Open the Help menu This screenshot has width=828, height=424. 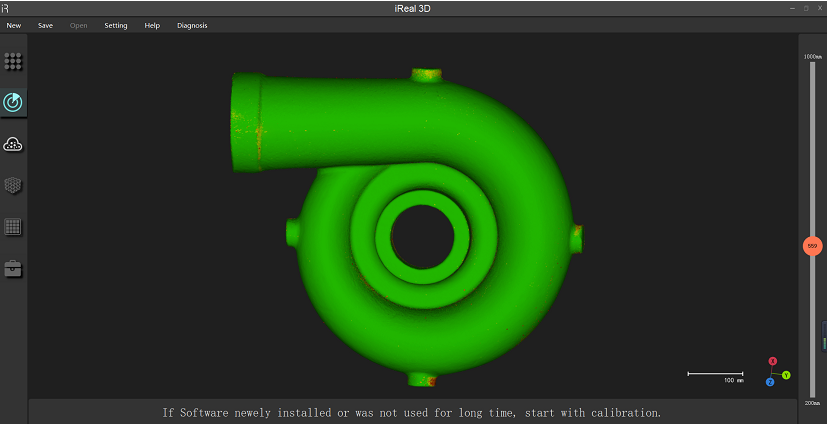click(x=152, y=25)
